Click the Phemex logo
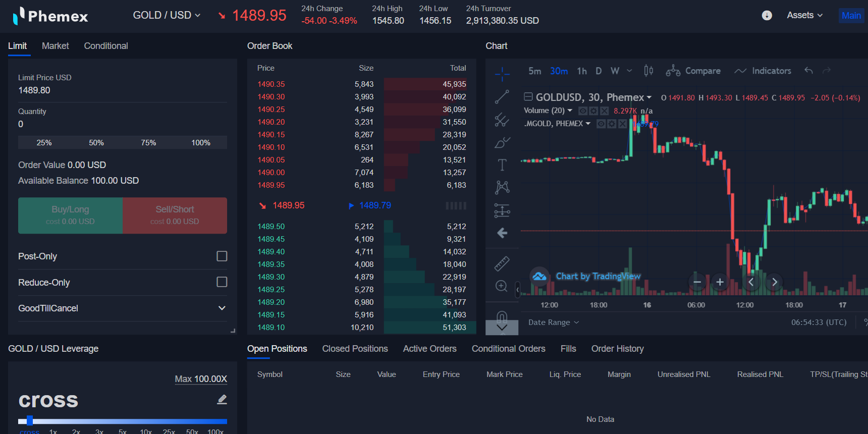The width and height of the screenshot is (868, 434). [x=50, y=16]
